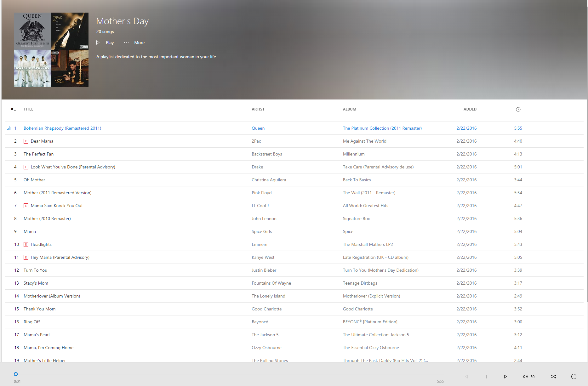Click artist Backstreet Boys
Screen dimensions: 588x386
click(x=267, y=154)
